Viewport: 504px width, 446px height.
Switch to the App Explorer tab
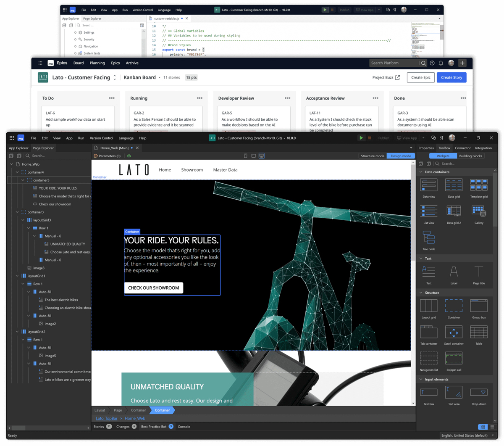18,148
